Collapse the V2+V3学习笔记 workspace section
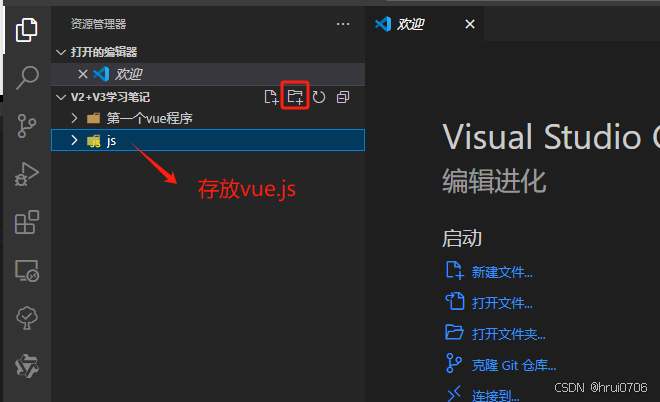Viewport: 660px width, 402px height. point(61,97)
